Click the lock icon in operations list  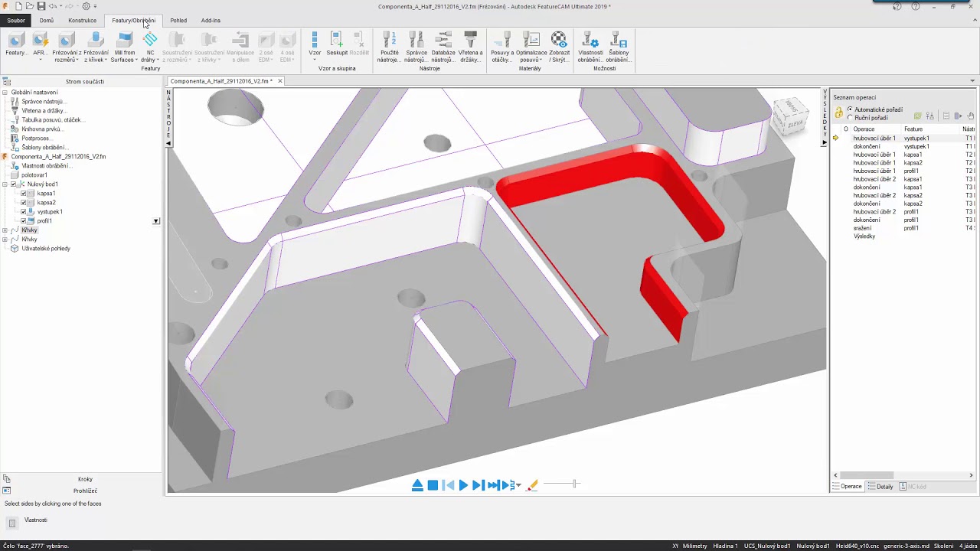coord(839,113)
